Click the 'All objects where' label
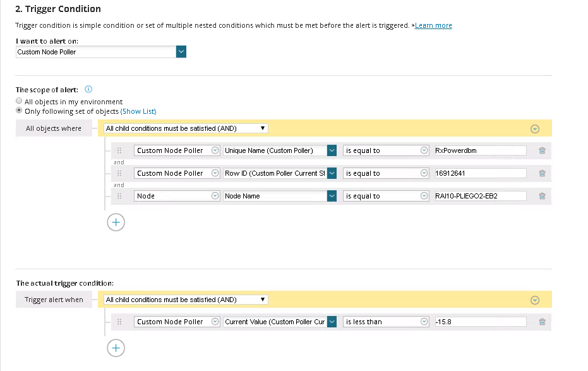Image resolution: width=588 pixels, height=371 pixels. (54, 128)
